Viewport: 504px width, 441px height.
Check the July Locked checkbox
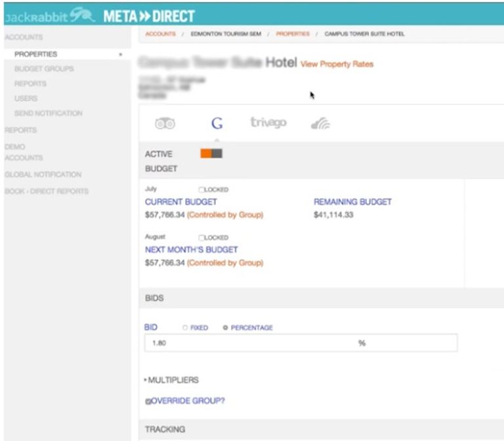click(x=201, y=190)
